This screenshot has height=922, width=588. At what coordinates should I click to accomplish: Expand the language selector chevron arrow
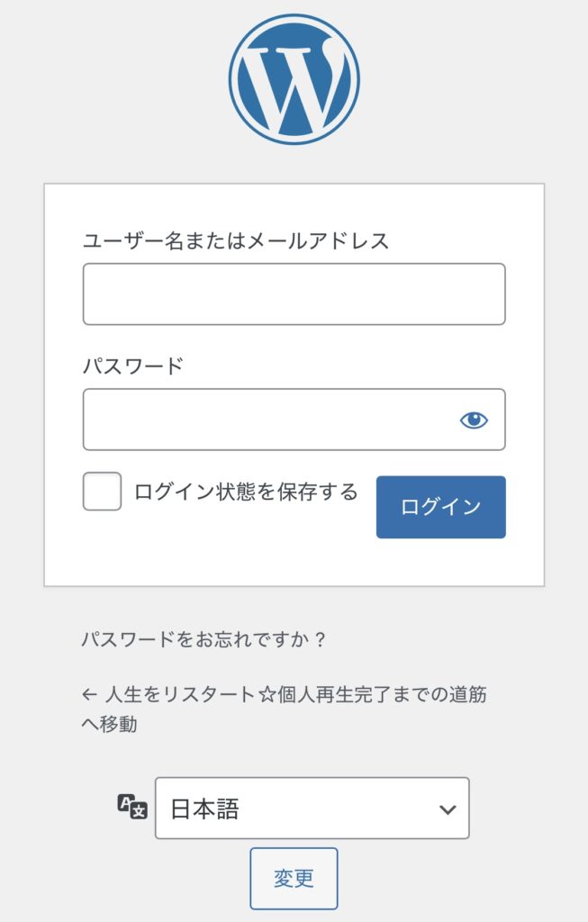click(x=448, y=809)
